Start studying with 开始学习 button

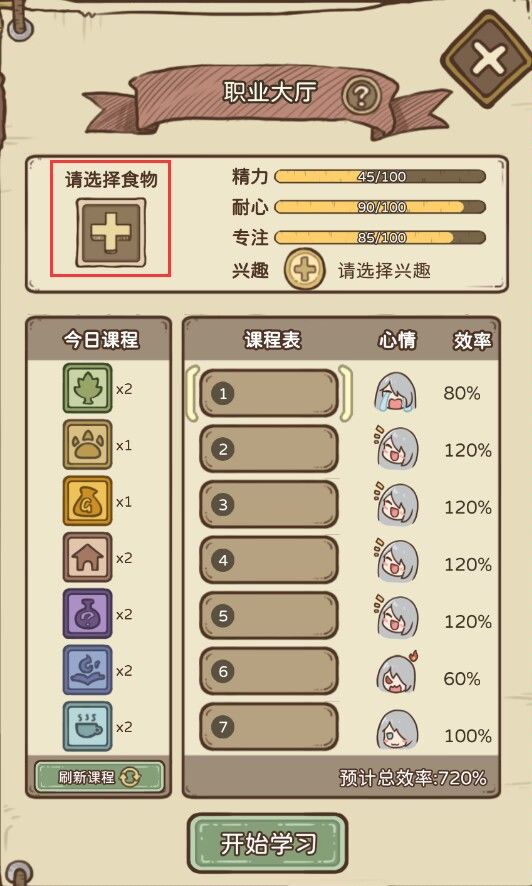click(267, 844)
